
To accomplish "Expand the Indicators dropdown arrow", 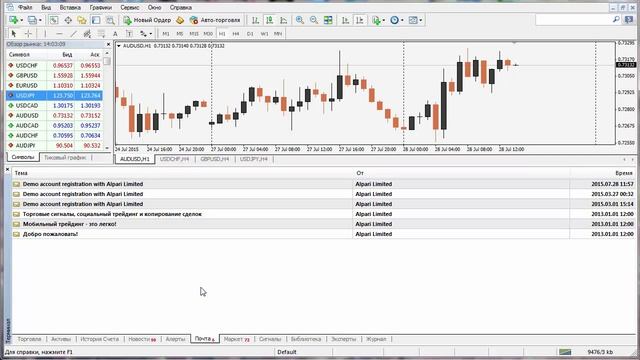I will point(384,20).
